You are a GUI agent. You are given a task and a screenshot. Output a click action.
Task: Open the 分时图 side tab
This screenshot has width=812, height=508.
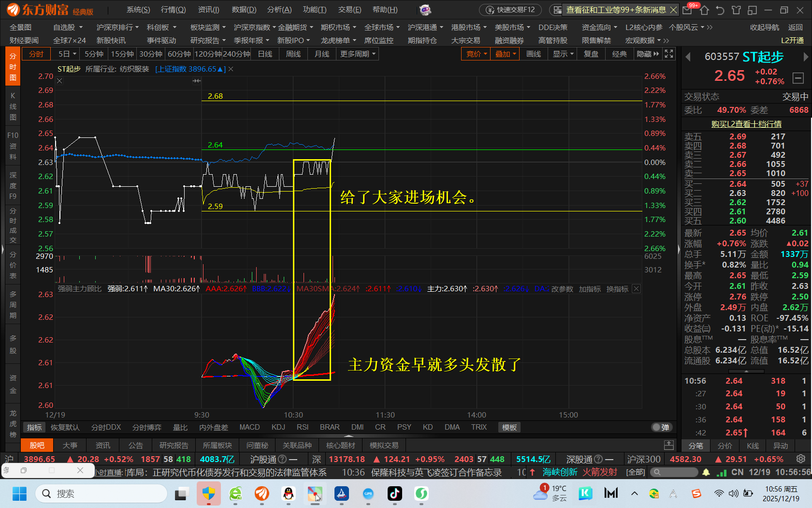coord(13,66)
